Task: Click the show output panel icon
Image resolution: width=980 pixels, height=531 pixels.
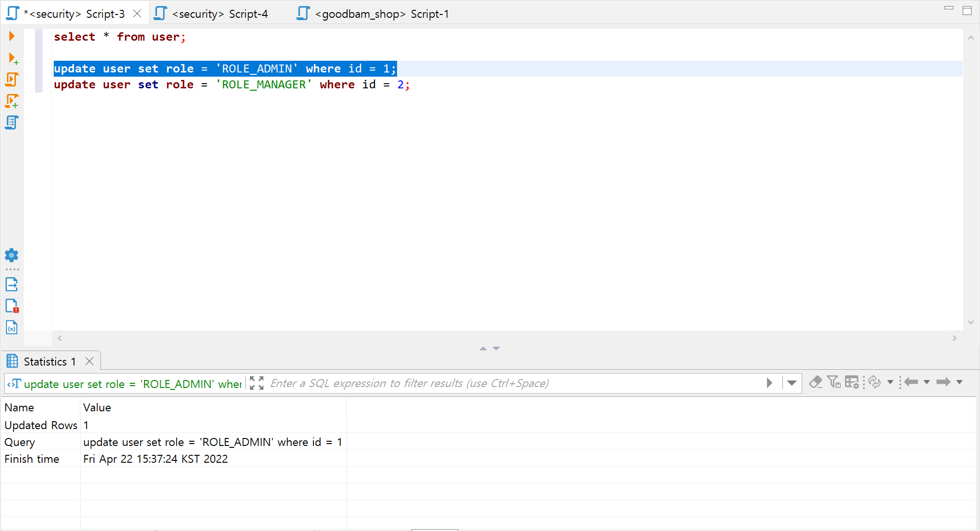Action: click(12, 284)
